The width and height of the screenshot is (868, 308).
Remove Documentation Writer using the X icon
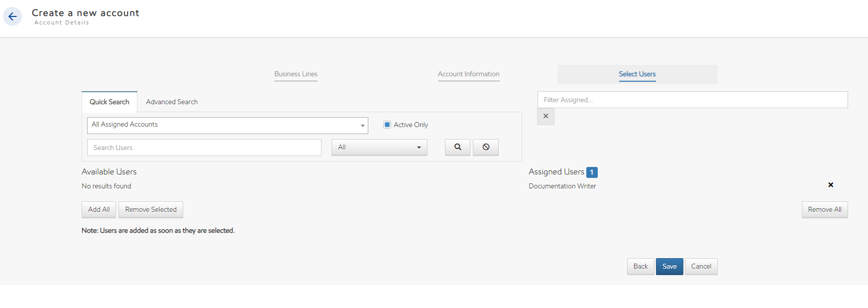830,185
